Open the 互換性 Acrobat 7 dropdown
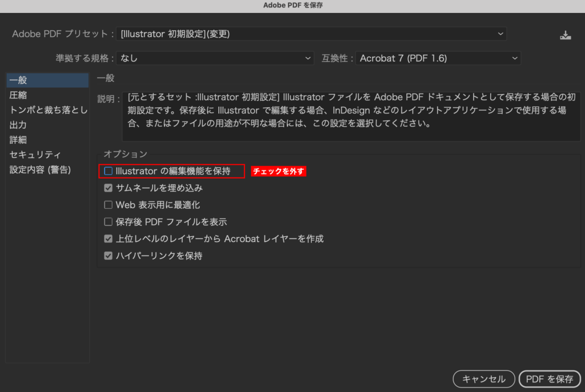Image resolution: width=585 pixels, height=392 pixels. 438,58
